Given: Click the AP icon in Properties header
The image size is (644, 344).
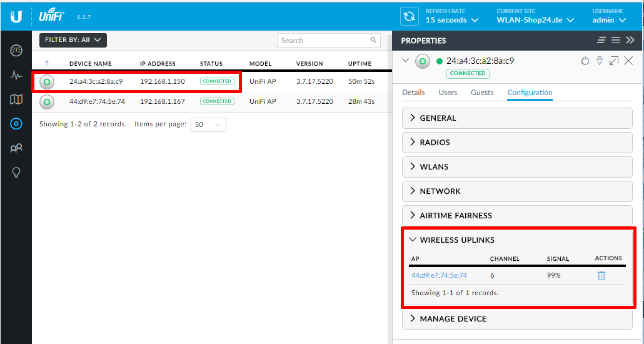Looking at the screenshot, I should 423,62.
